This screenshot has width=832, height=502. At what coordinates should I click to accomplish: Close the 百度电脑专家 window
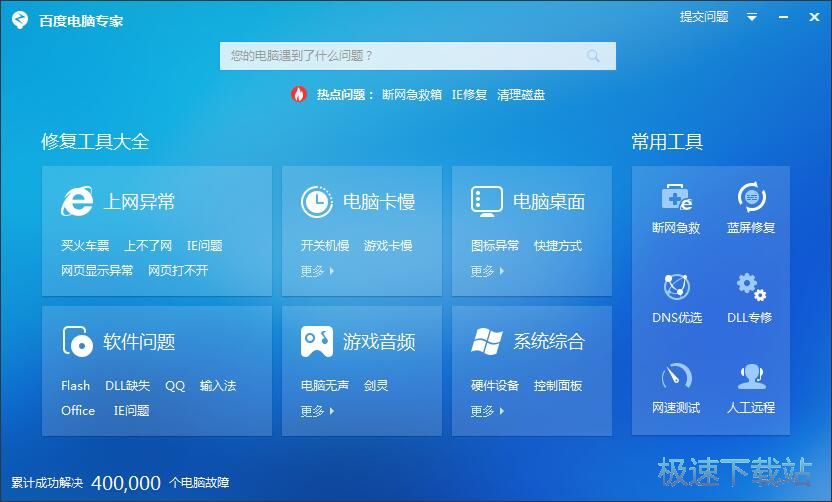814,17
